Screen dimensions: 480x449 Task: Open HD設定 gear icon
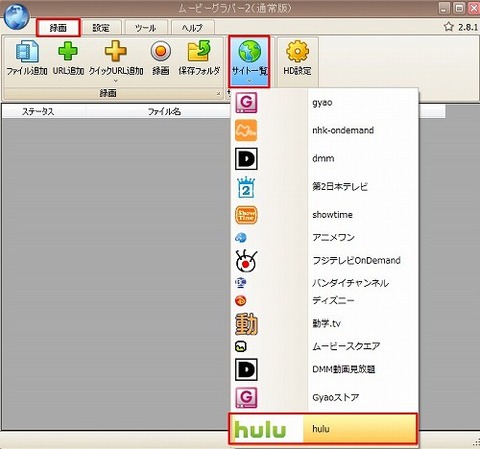coord(297,51)
